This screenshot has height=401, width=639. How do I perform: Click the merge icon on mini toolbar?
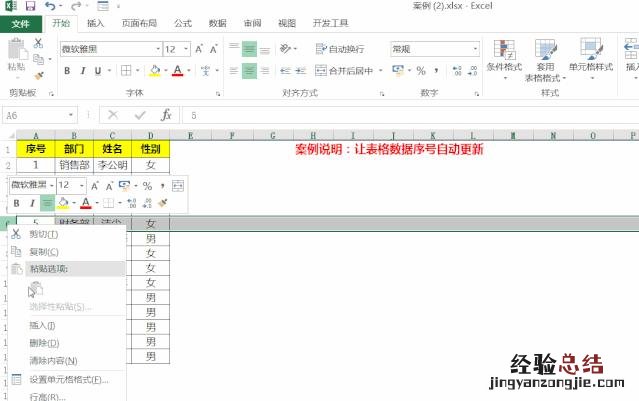tap(178, 186)
